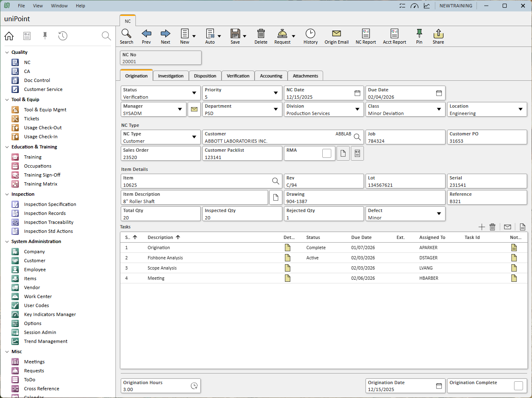Pin this record with Pin icon
Screen dimensions: 532x398
pyautogui.click(x=419, y=33)
